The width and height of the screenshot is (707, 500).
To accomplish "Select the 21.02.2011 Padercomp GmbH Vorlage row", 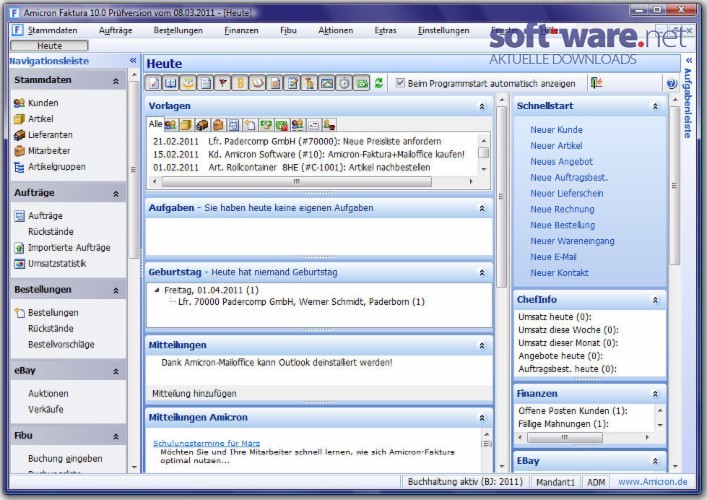I will click(297, 141).
